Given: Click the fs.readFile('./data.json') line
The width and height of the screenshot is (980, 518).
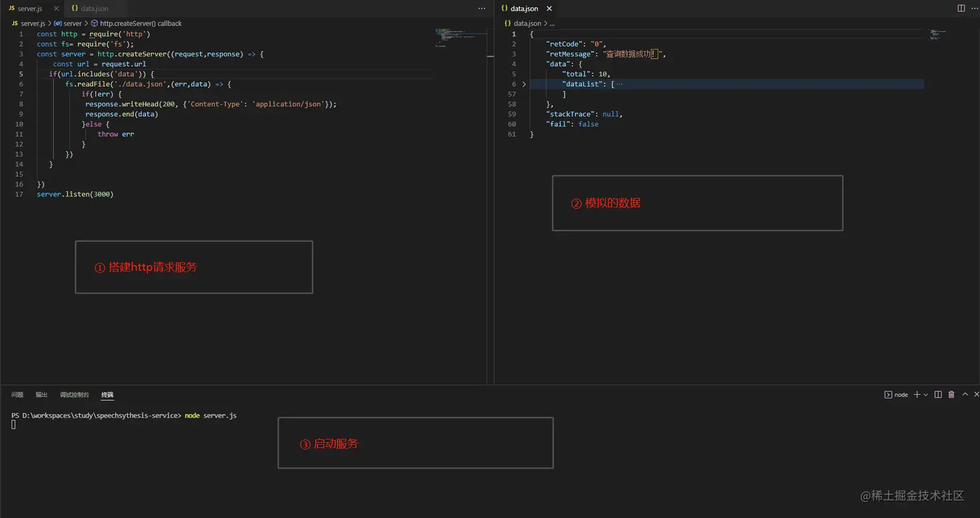Looking at the screenshot, I should [x=148, y=84].
